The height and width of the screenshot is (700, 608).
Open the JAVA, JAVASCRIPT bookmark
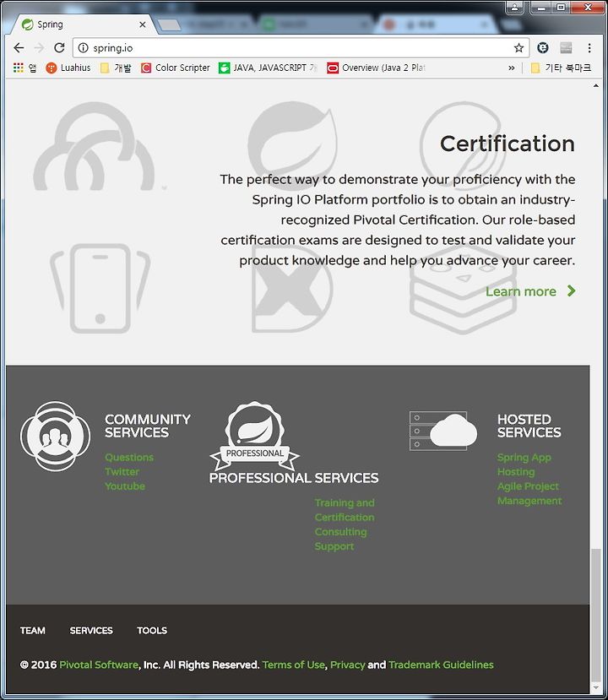[x=268, y=68]
